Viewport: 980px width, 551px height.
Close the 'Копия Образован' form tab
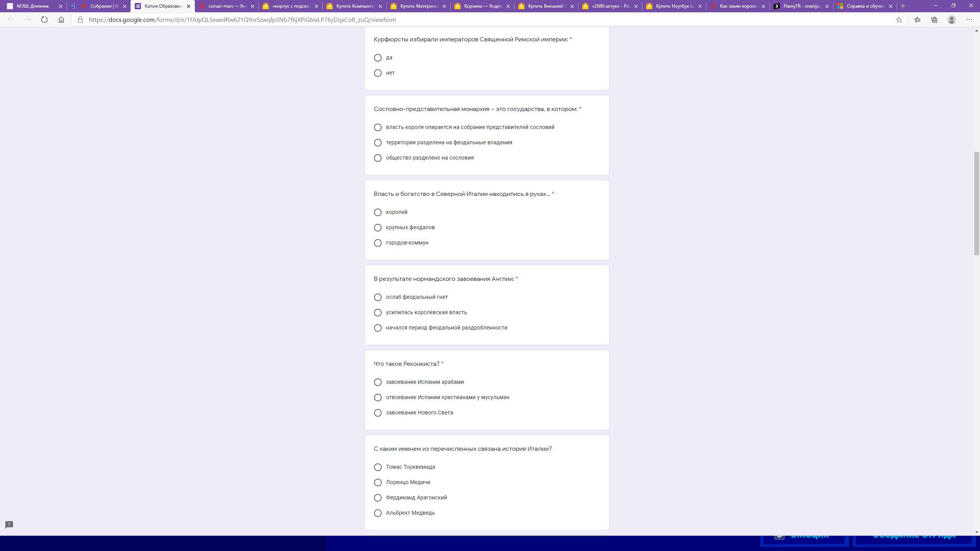[x=188, y=6]
